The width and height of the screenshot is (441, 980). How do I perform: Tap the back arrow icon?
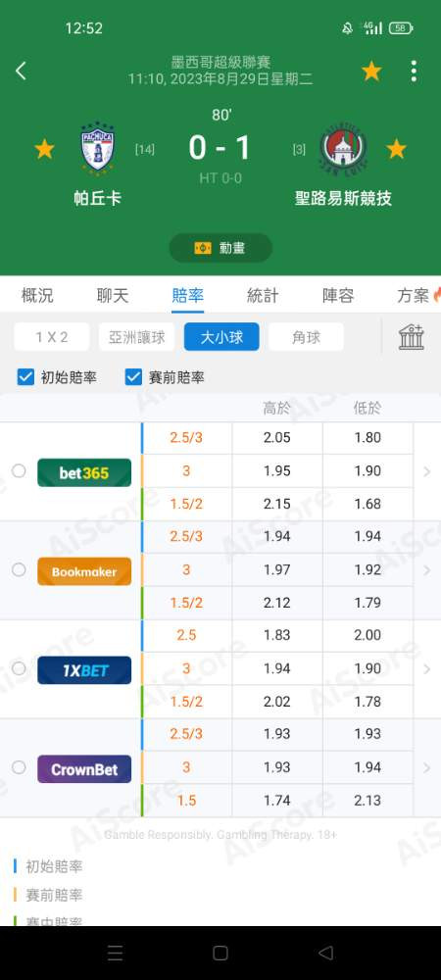tap(21, 71)
